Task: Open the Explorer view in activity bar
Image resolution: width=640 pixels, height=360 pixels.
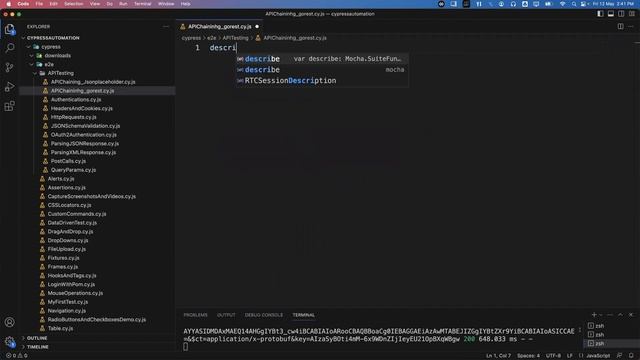Action: pyautogui.click(x=9, y=29)
